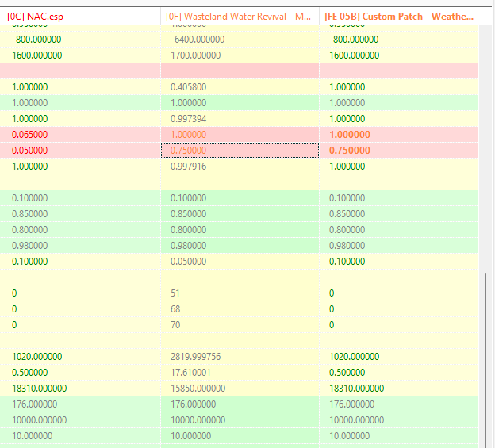
Task: Select the 1700.000000 cell
Action: point(240,56)
